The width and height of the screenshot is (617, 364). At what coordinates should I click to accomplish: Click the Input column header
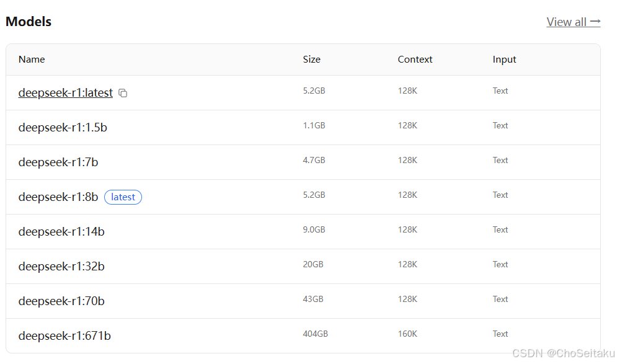coord(504,60)
